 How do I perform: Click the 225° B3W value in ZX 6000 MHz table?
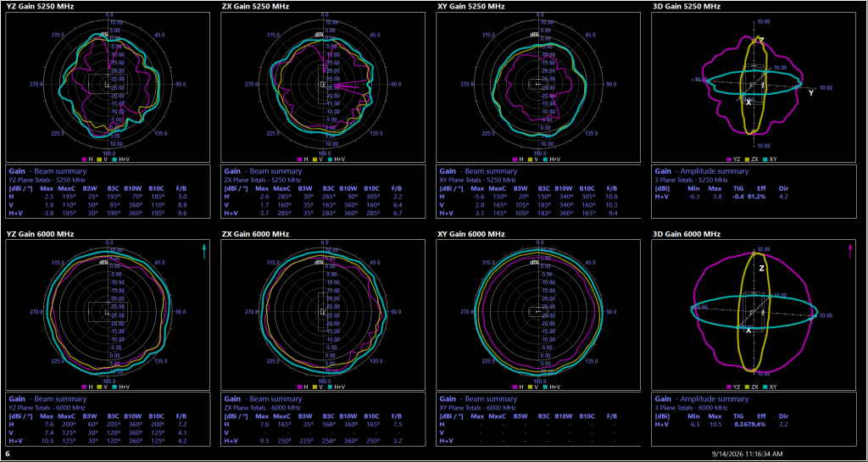point(309,441)
